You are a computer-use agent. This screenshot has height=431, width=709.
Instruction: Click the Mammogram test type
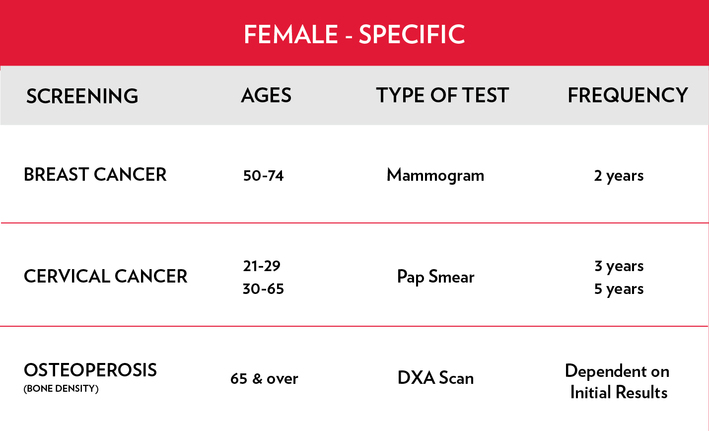435,176
